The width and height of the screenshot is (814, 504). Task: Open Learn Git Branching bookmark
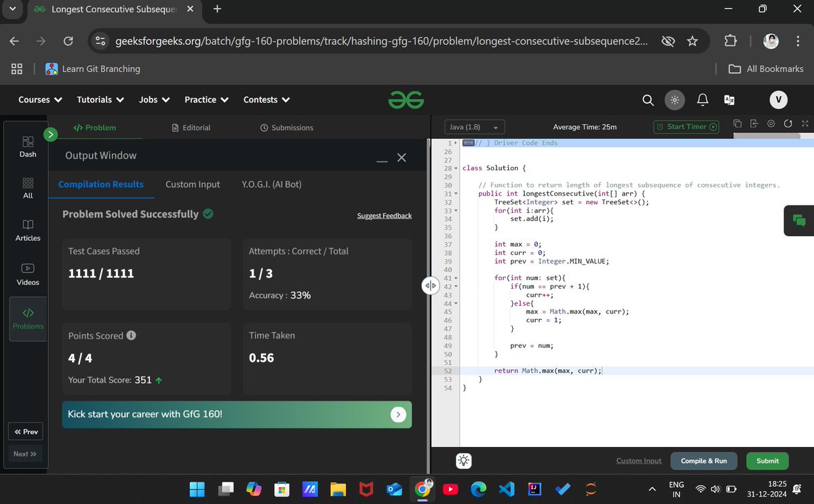(92, 69)
